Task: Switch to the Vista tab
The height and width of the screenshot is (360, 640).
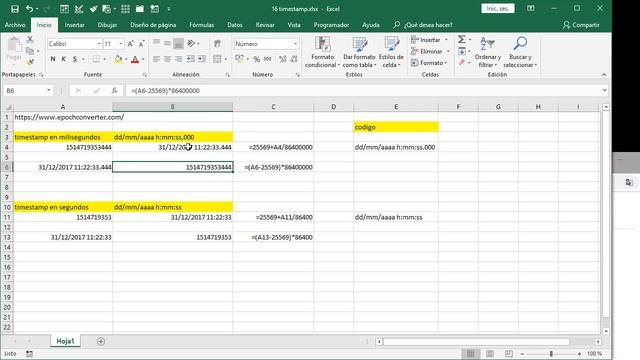Action: tap(294, 25)
